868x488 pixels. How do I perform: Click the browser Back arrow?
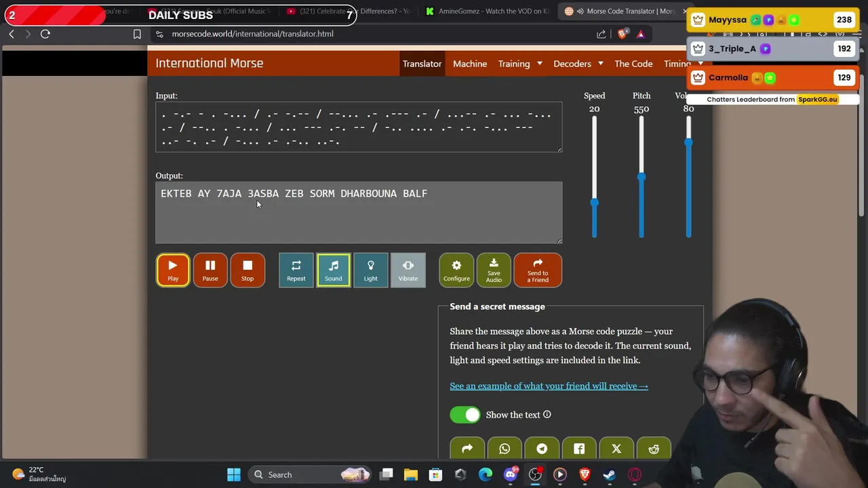[x=12, y=34]
